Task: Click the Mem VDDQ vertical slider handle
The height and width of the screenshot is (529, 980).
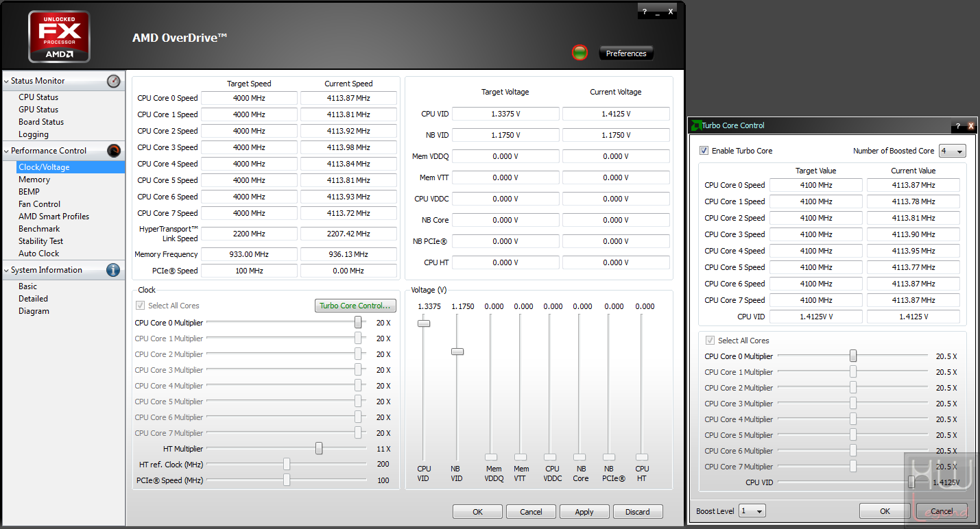Action: [x=491, y=457]
